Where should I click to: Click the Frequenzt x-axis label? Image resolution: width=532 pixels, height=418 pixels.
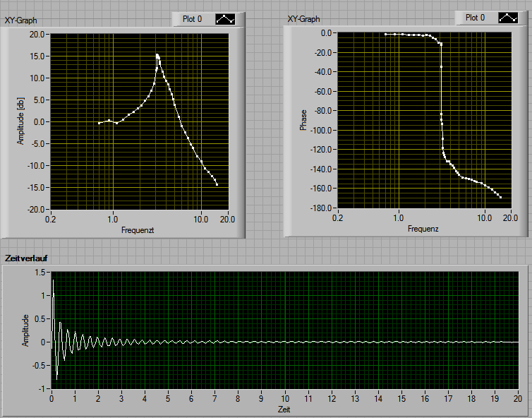(138, 230)
